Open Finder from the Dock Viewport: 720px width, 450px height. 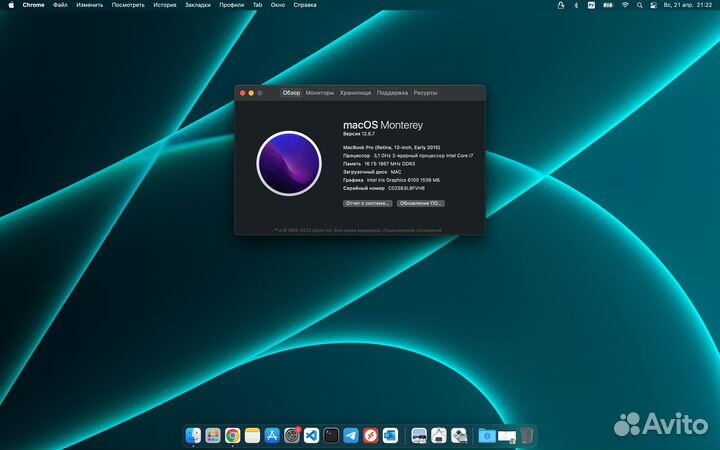point(193,435)
